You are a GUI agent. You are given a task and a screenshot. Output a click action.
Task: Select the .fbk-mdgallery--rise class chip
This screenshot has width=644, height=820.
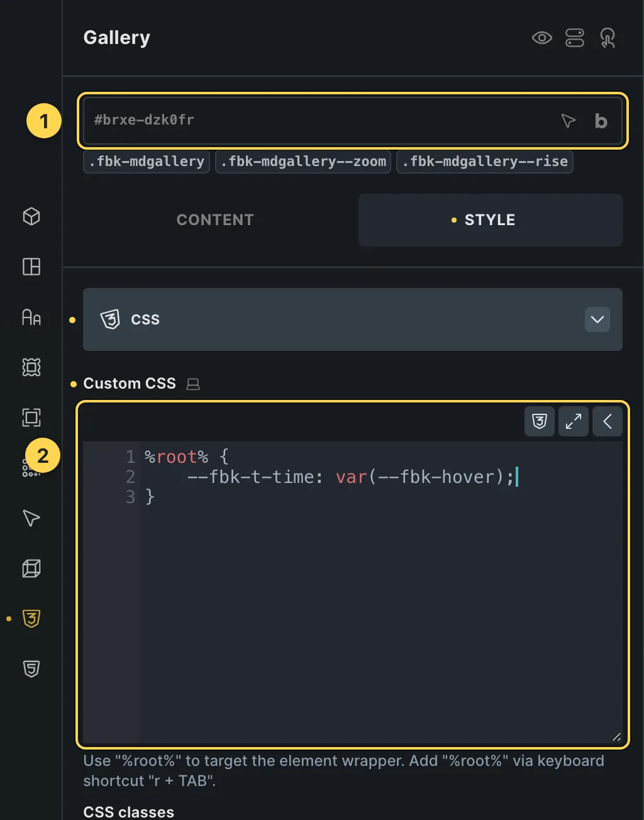pos(485,162)
